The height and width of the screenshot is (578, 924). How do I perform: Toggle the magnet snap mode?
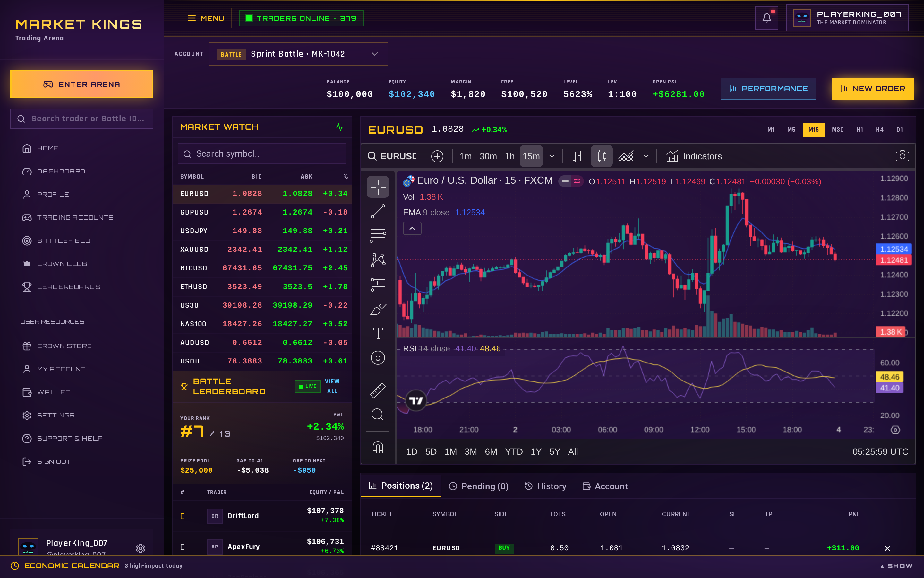click(378, 447)
